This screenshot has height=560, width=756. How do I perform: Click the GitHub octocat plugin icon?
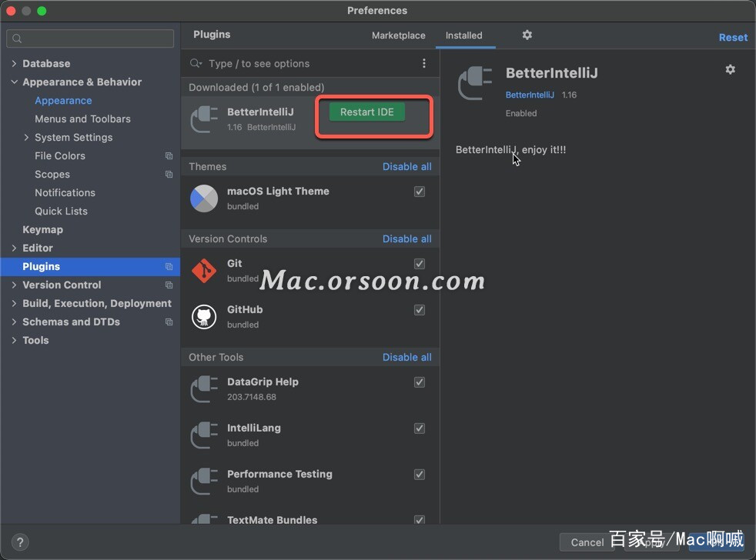(x=204, y=317)
